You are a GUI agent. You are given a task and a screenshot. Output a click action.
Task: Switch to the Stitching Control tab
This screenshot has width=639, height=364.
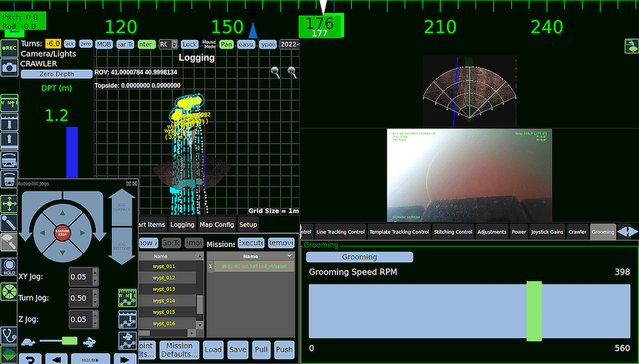coord(453,232)
